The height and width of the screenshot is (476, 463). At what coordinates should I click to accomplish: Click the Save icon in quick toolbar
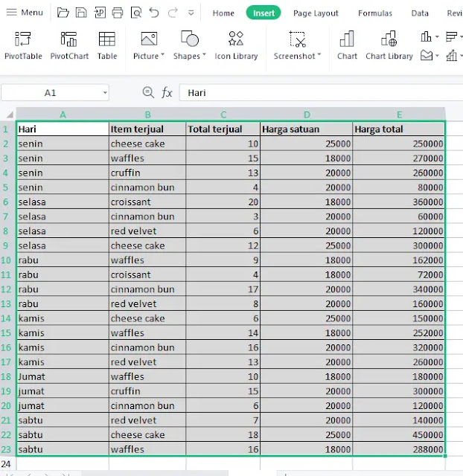(x=81, y=13)
